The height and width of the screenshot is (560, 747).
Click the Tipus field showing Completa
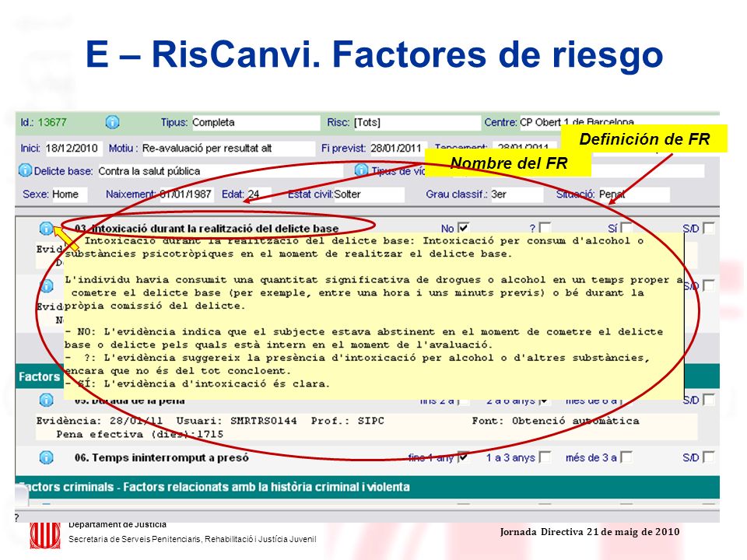(256, 122)
